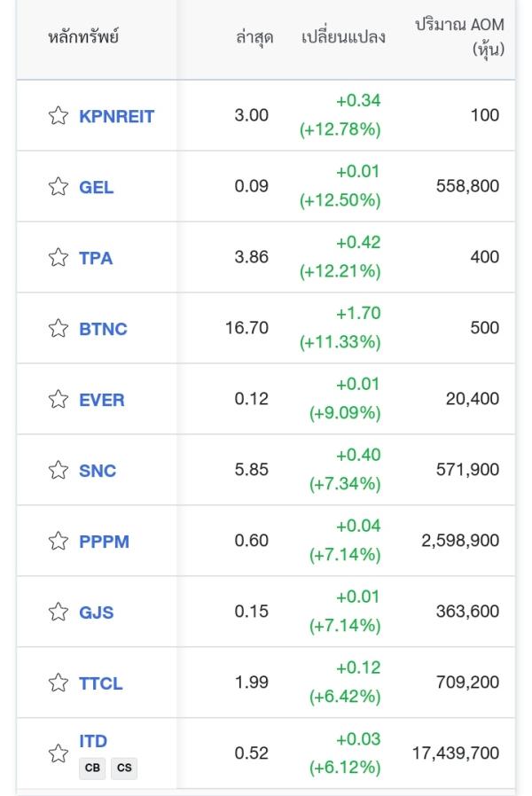Click the CB badge under ITD

click(x=92, y=768)
